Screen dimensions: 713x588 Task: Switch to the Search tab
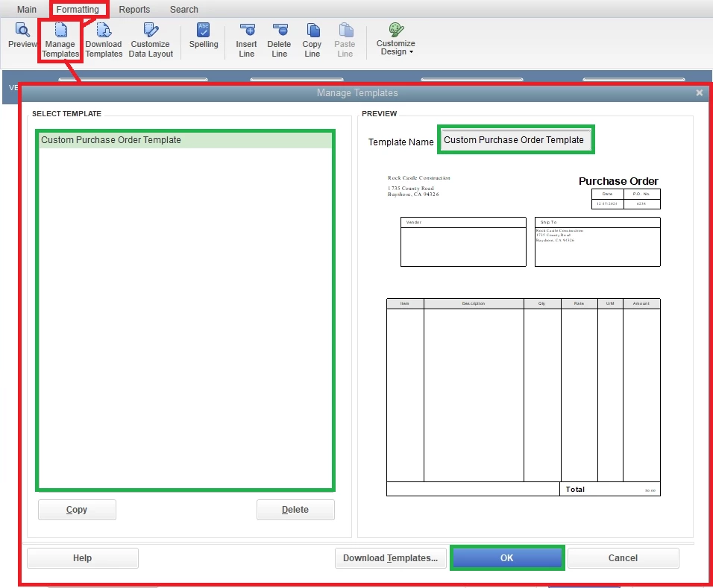pos(183,9)
